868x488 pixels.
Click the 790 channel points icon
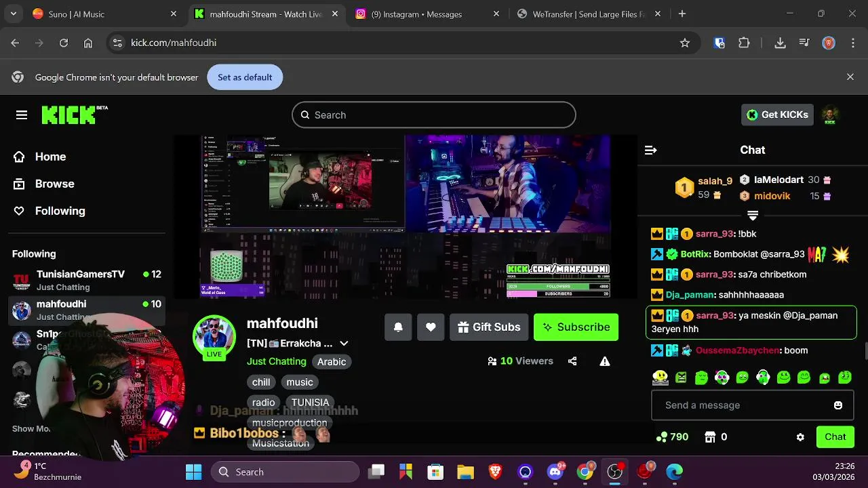coord(662,437)
